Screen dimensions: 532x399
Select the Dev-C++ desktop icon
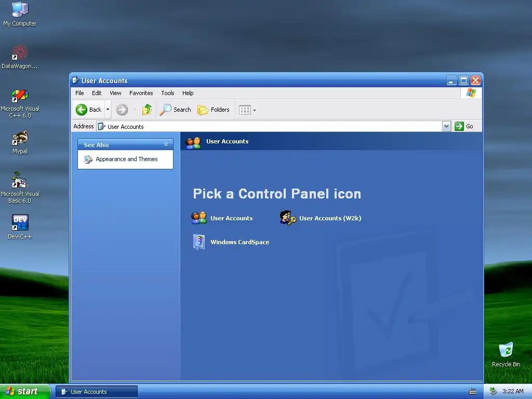coord(20,227)
